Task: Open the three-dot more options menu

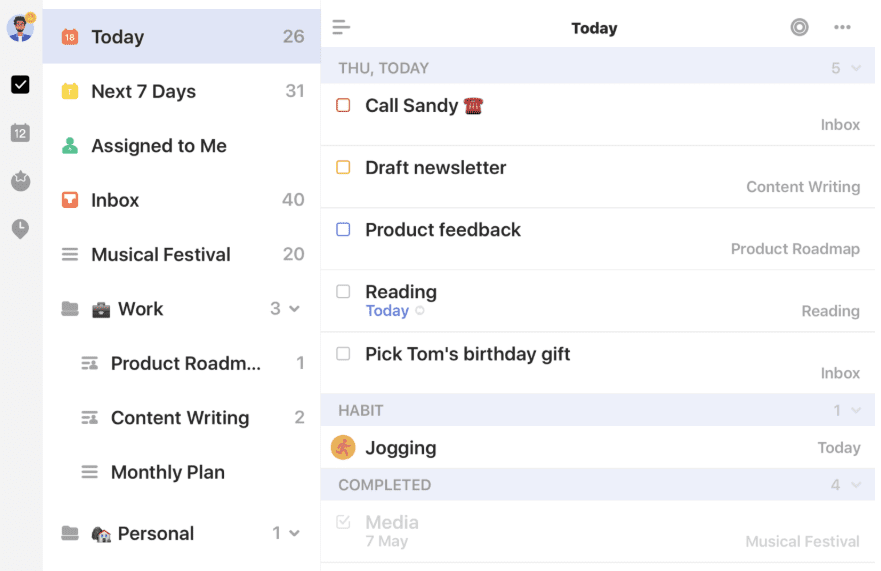Action: tap(842, 28)
